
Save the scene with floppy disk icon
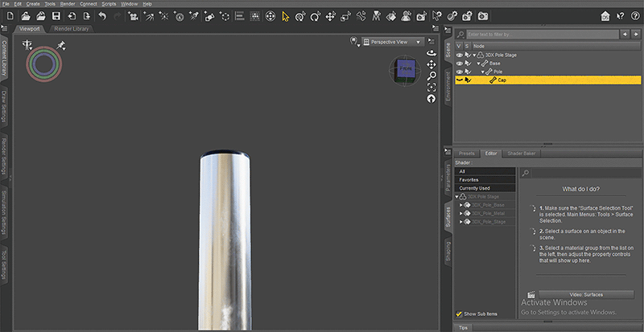tap(56, 16)
